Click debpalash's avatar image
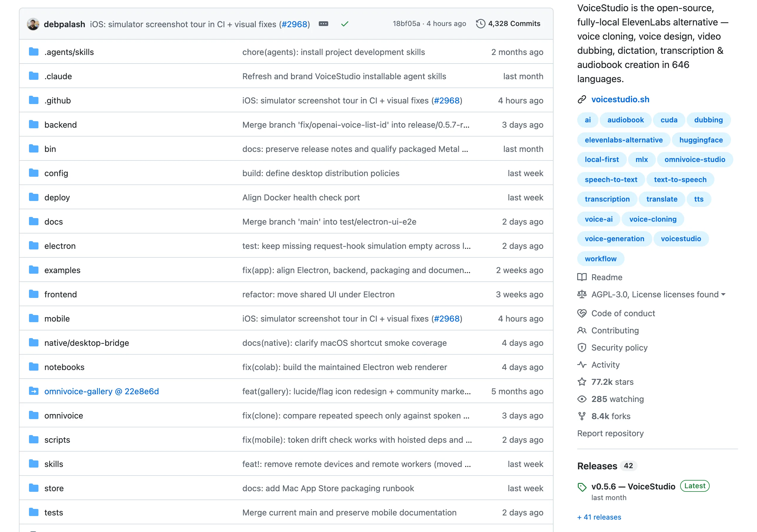The image size is (757, 532). coord(33,24)
